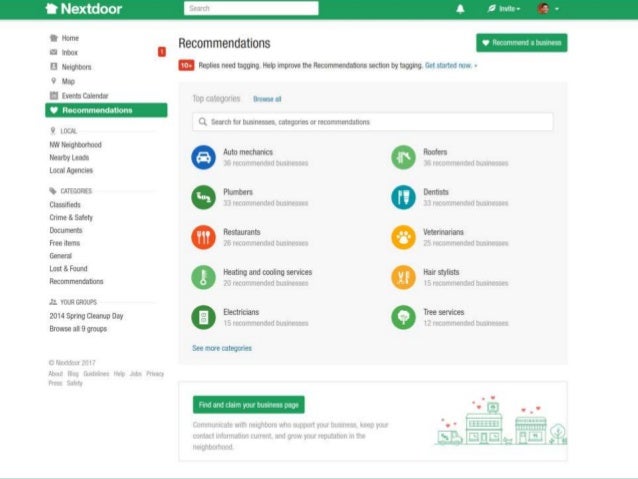This screenshot has width=638, height=479.
Task: Open the Electricians category title
Action: [241, 312]
